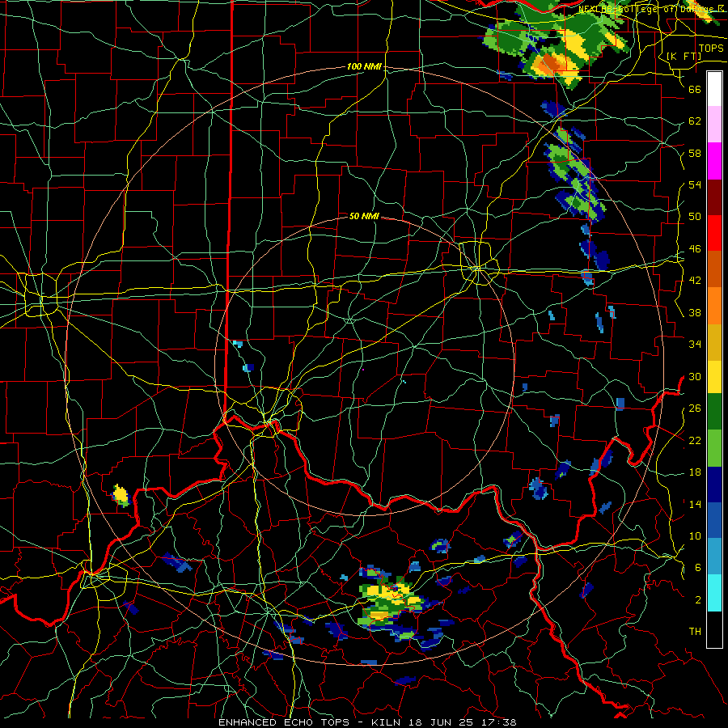
Task: Click the yellow-green storm cluster in the south
Action: click(391, 601)
